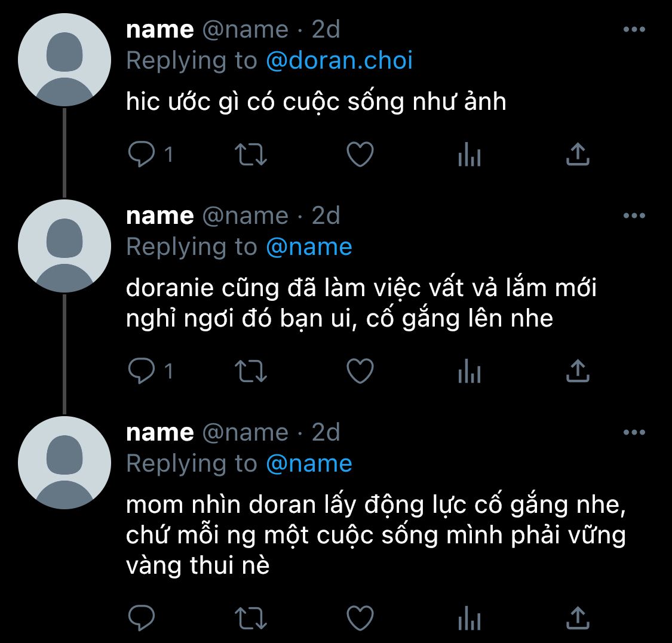Screen dimensions: 672x643
Task: Retweet the "mom nhìn doran" tweet
Action: 251,618
